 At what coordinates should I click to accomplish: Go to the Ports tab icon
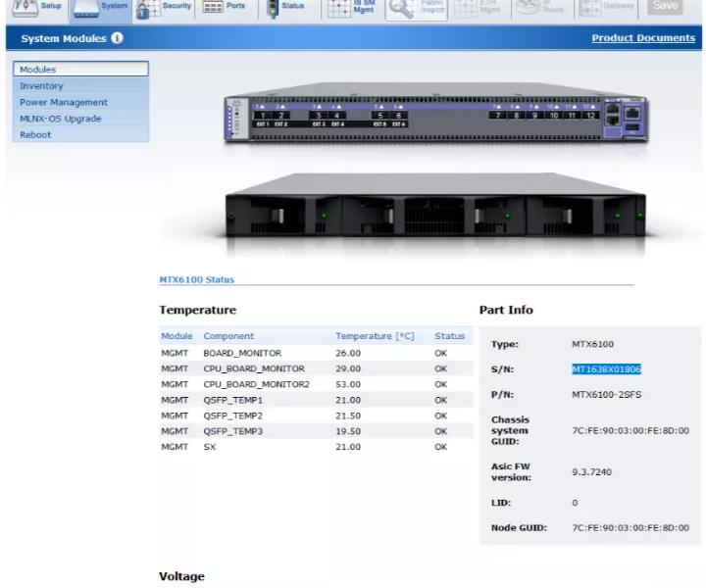pyautogui.click(x=213, y=6)
